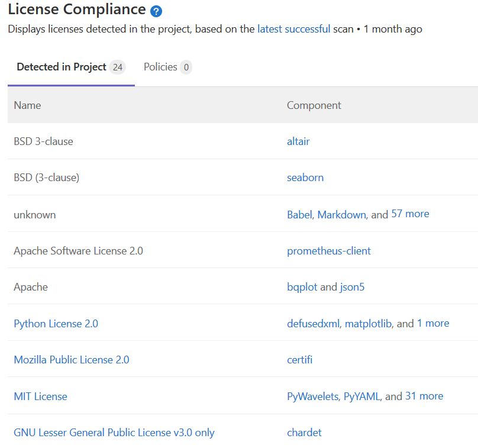This screenshot has height=448, width=478.
Task: View the seaborn component
Action: [305, 178]
